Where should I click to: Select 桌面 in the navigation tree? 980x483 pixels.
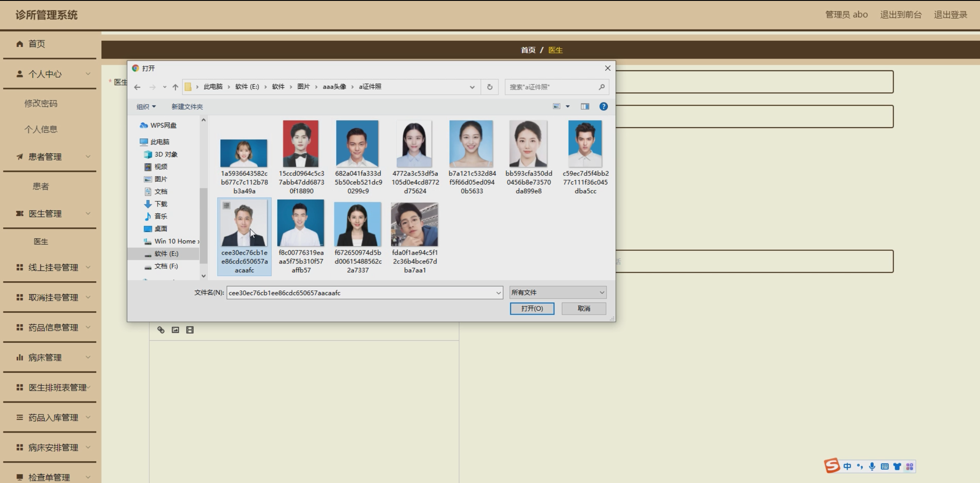pos(161,229)
